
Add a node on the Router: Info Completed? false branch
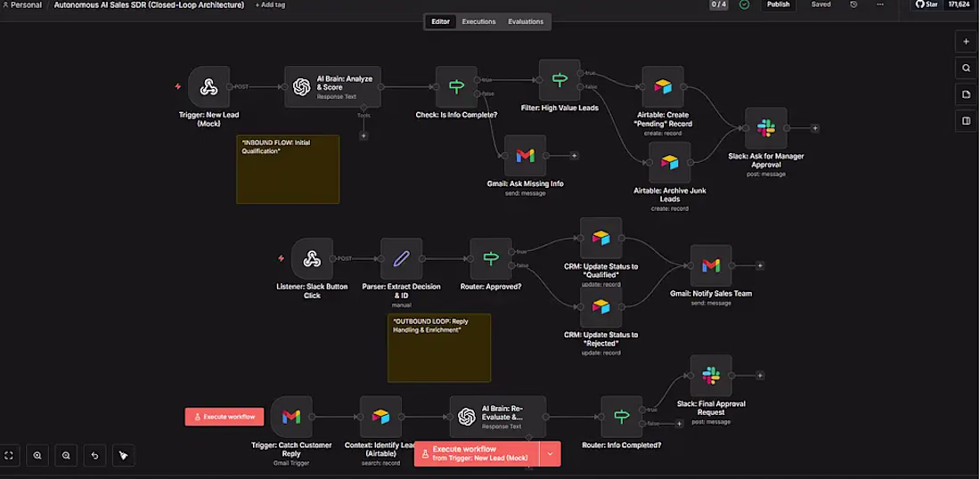click(x=679, y=424)
